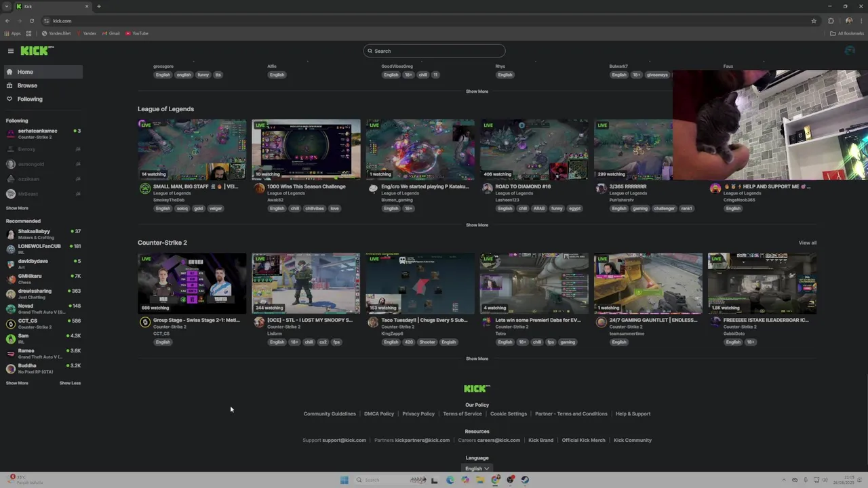Click support@kick.com email link
Image resolution: width=868 pixels, height=488 pixels.
point(344,440)
